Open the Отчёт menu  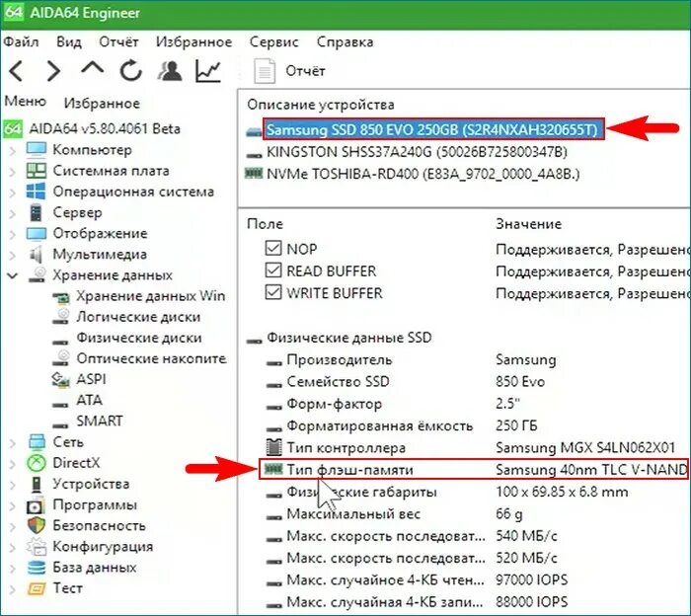118,41
